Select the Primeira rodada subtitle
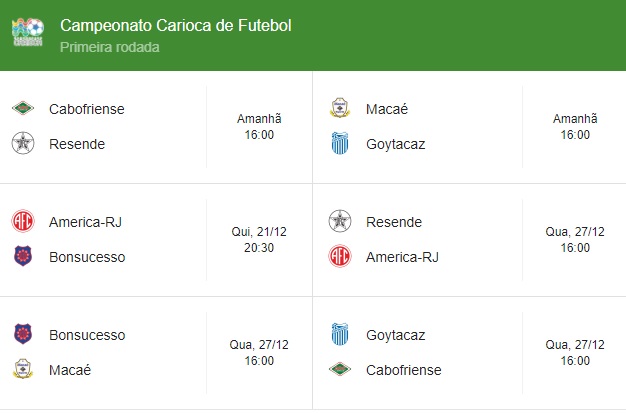The height and width of the screenshot is (413, 626). coord(110,47)
